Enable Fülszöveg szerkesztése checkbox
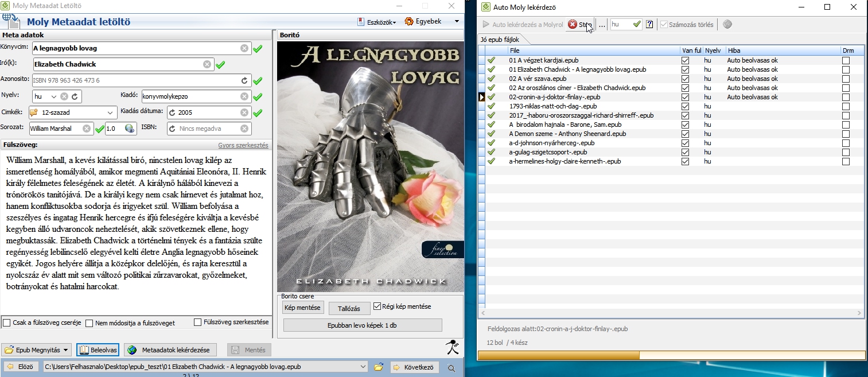 pyautogui.click(x=198, y=322)
